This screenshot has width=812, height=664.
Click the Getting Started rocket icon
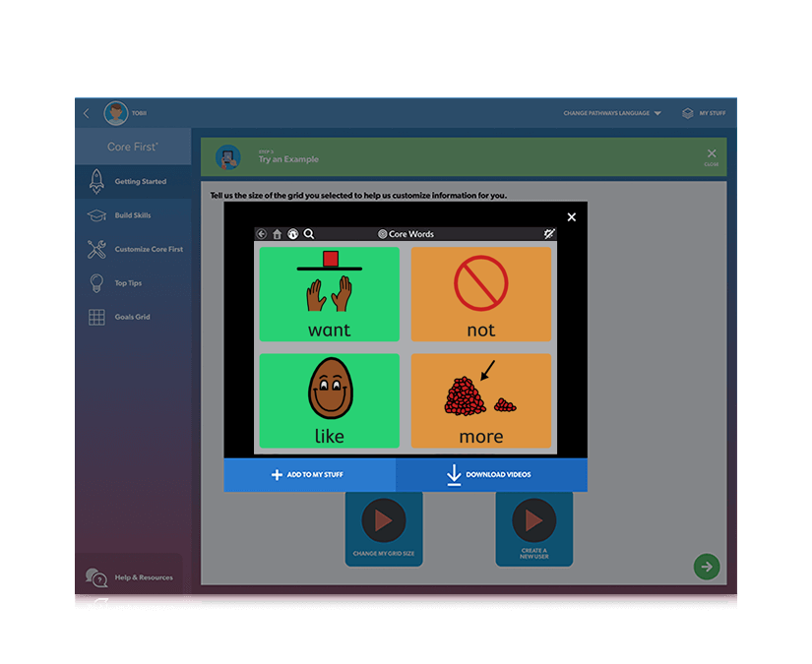point(95,181)
